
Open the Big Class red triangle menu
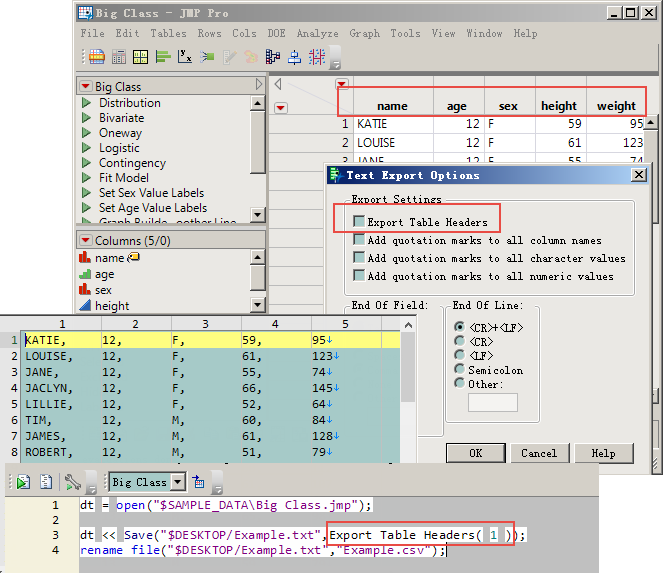point(86,87)
